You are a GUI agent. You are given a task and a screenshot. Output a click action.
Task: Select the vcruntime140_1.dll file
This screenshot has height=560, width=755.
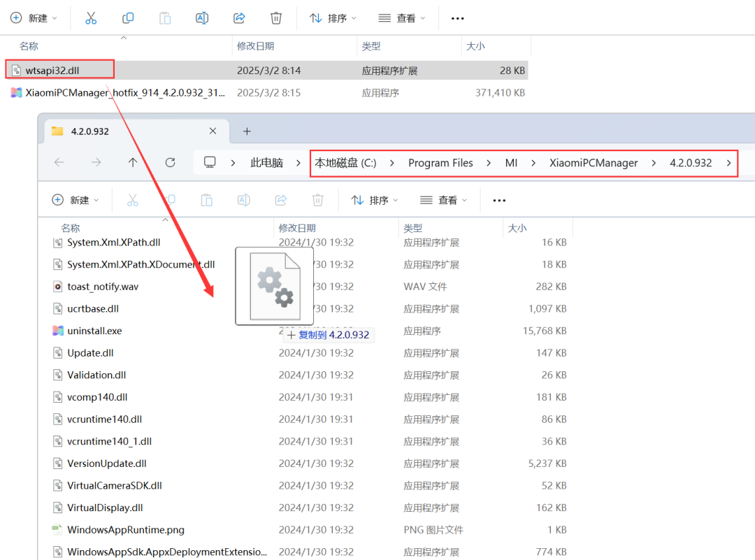click(109, 442)
